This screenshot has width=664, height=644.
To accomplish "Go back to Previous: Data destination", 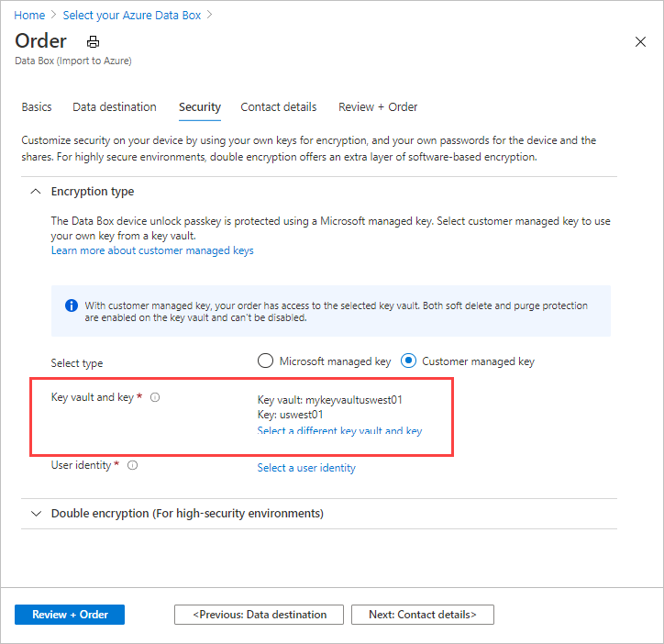I will (259, 615).
